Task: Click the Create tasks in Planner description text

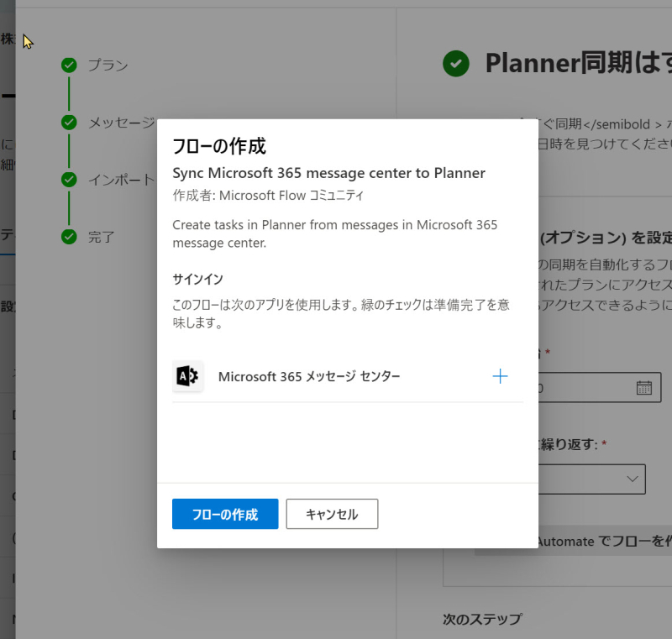Action: coord(334,233)
